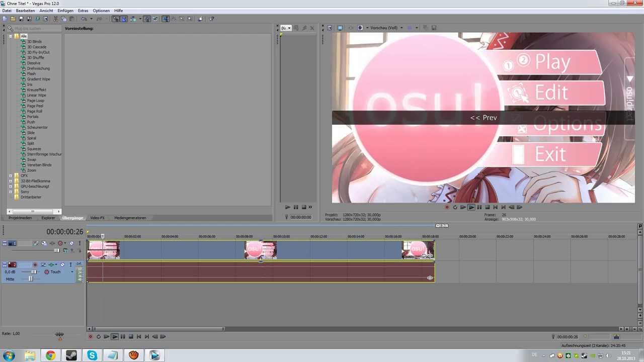Switch to the Projektmedien tab

[20, 218]
